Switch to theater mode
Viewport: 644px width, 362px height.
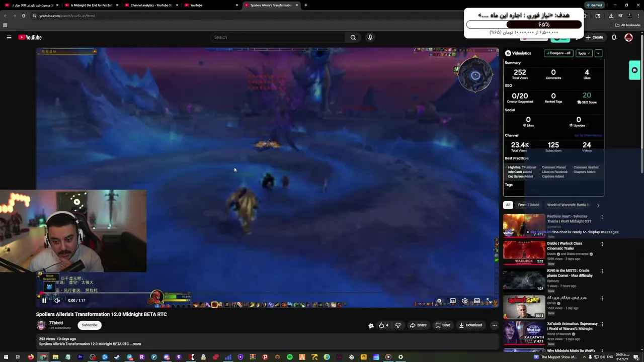tap(476, 301)
